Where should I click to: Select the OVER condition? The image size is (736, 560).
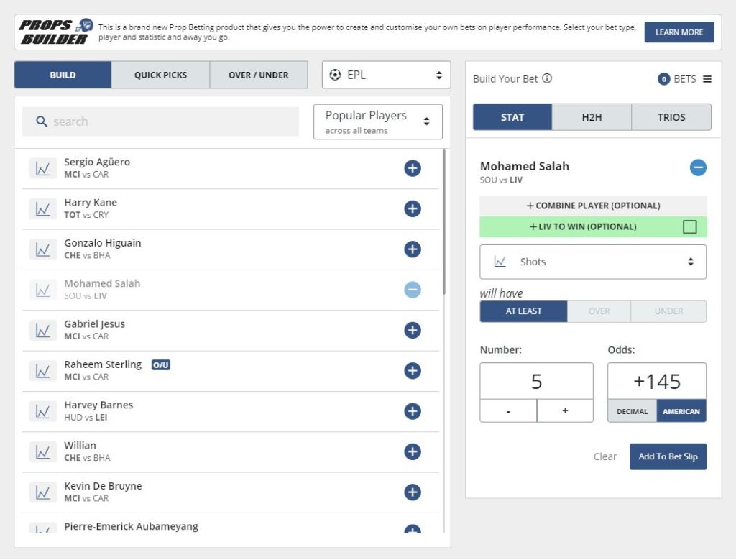599,311
